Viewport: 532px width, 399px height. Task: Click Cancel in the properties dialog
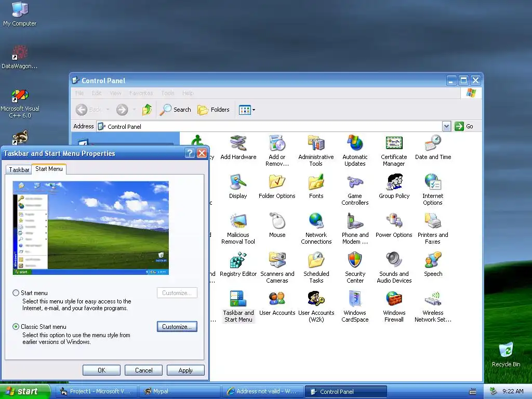click(143, 370)
